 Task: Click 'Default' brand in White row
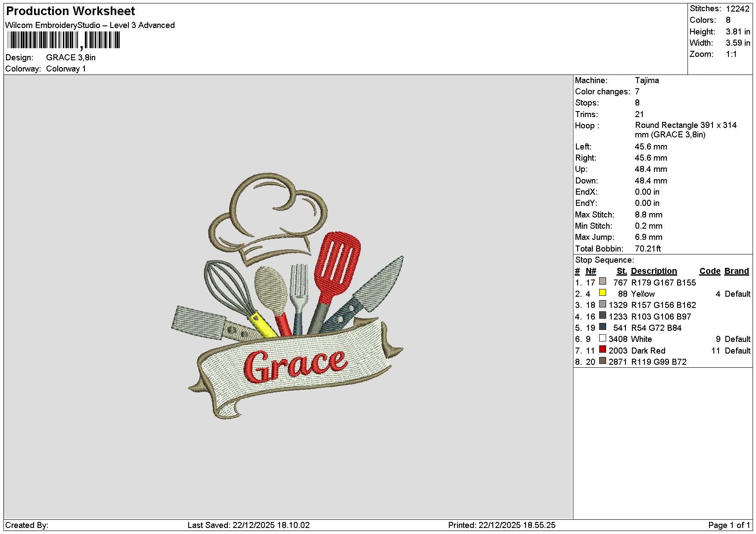pyautogui.click(x=737, y=339)
